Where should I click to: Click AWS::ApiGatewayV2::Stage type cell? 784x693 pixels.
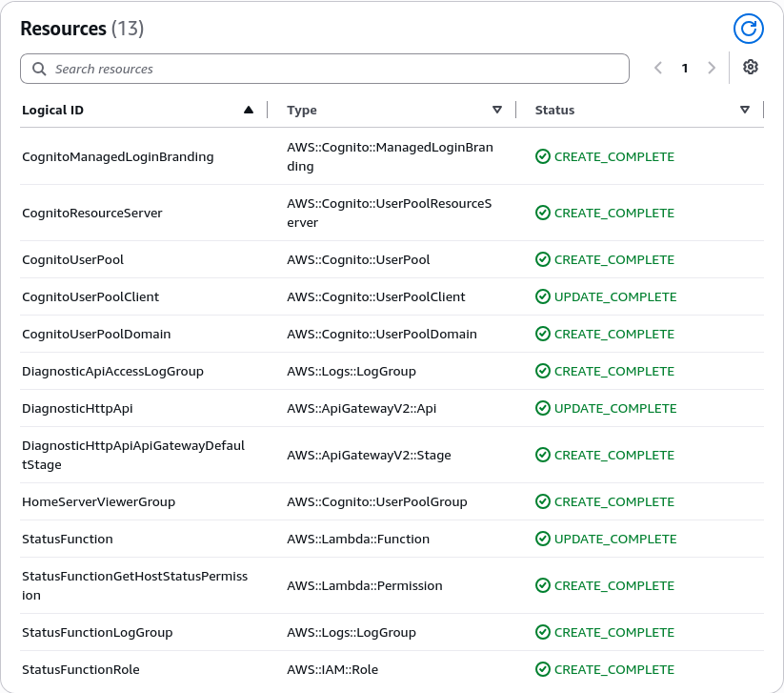[369, 456]
